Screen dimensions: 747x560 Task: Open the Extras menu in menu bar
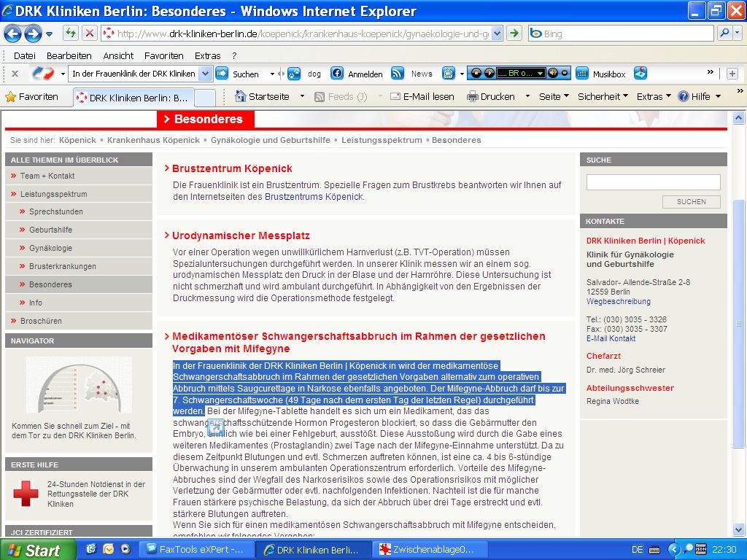(x=208, y=55)
